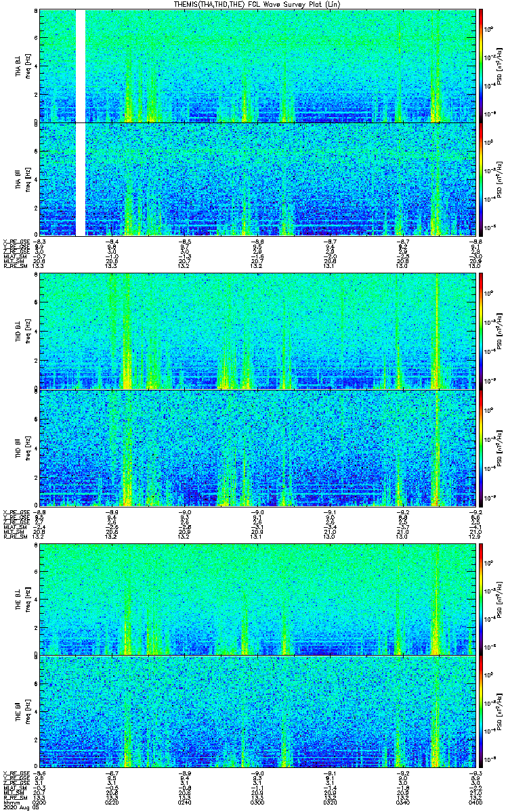
Task: Click the THE B∥ freq [Hz] axis label
Action: pyautogui.click(x=28, y=712)
